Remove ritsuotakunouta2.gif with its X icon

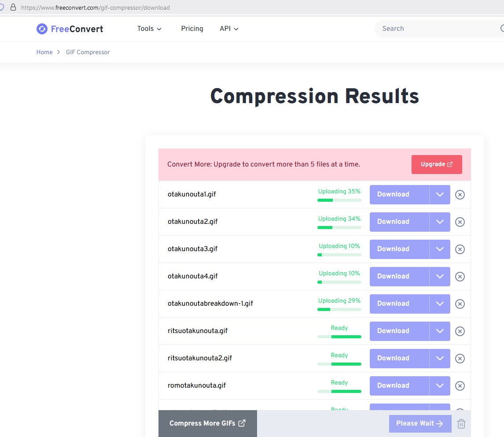[460, 359]
